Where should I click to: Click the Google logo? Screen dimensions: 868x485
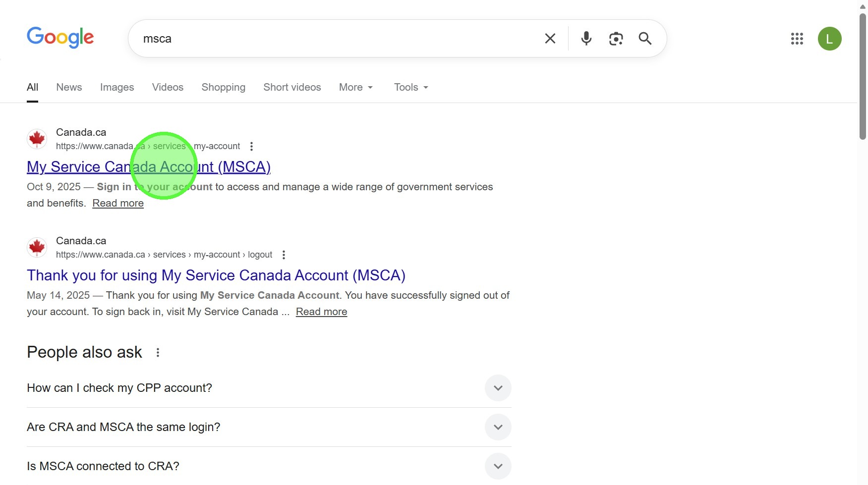pos(60,38)
